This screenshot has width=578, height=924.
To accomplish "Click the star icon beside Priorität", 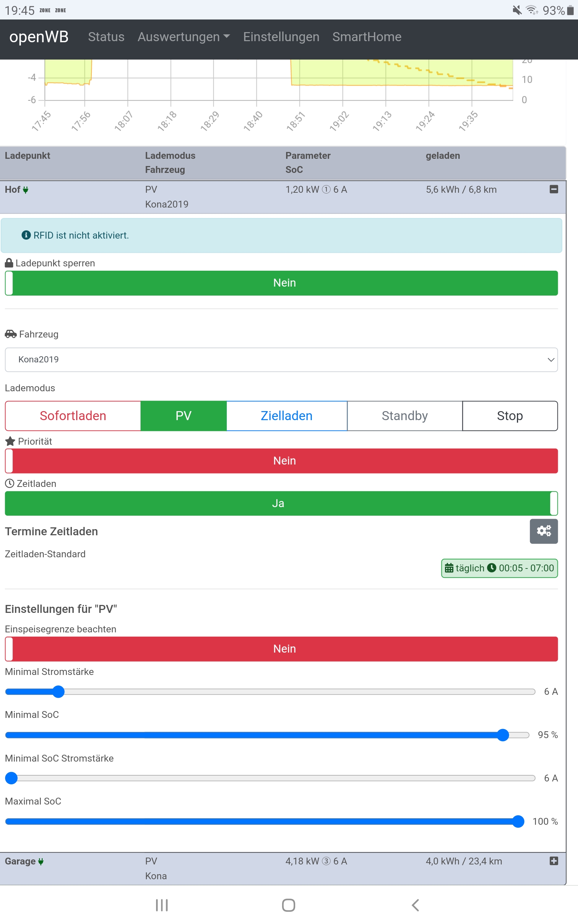I will (x=10, y=441).
